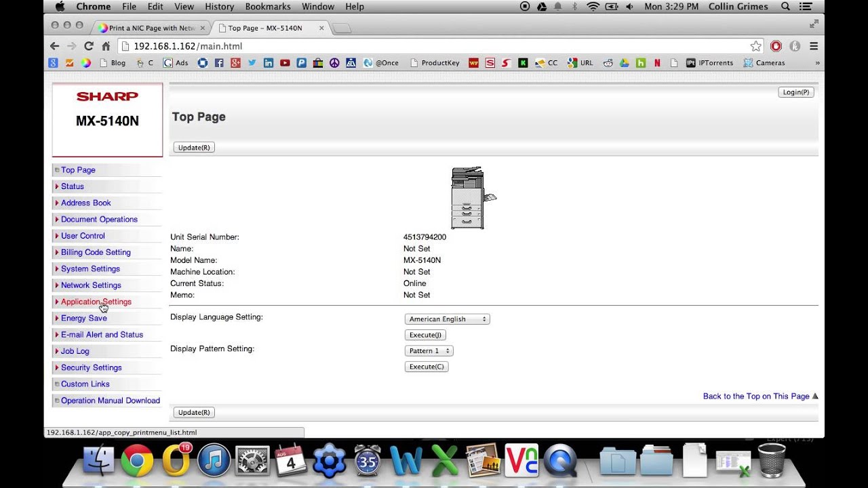This screenshot has height=488, width=868.
Task: Open the IPTorrents bookmark
Action: pos(709,62)
